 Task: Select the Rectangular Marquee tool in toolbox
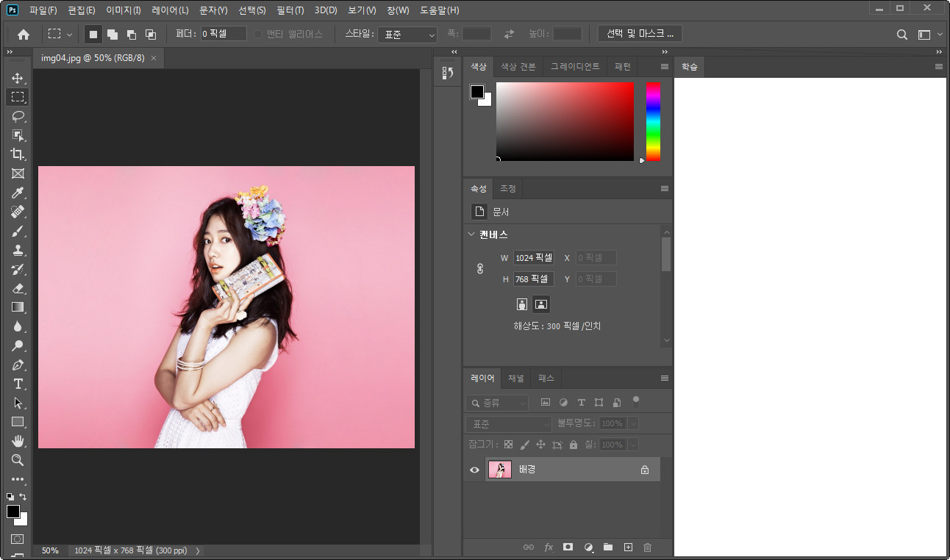[x=18, y=97]
